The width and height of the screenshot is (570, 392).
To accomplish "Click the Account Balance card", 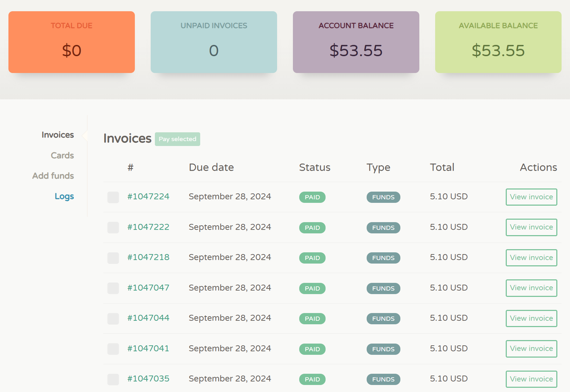I will [x=356, y=42].
